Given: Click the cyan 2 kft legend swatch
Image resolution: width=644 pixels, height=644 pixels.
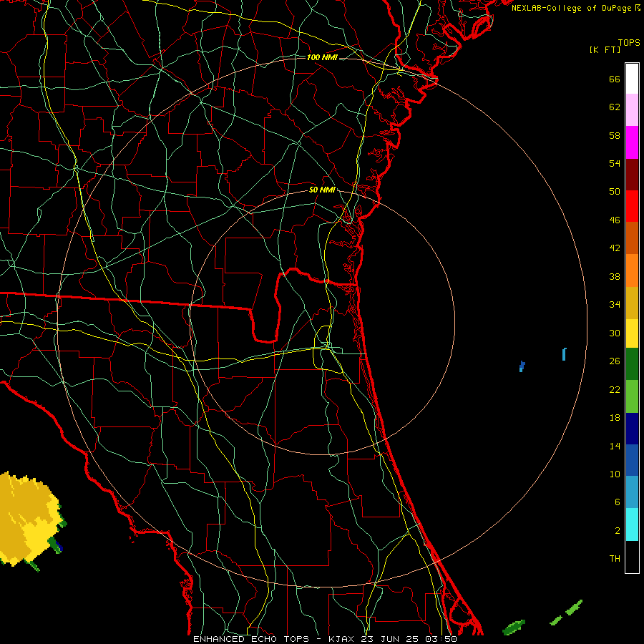Looking at the screenshot, I should coord(632,525).
